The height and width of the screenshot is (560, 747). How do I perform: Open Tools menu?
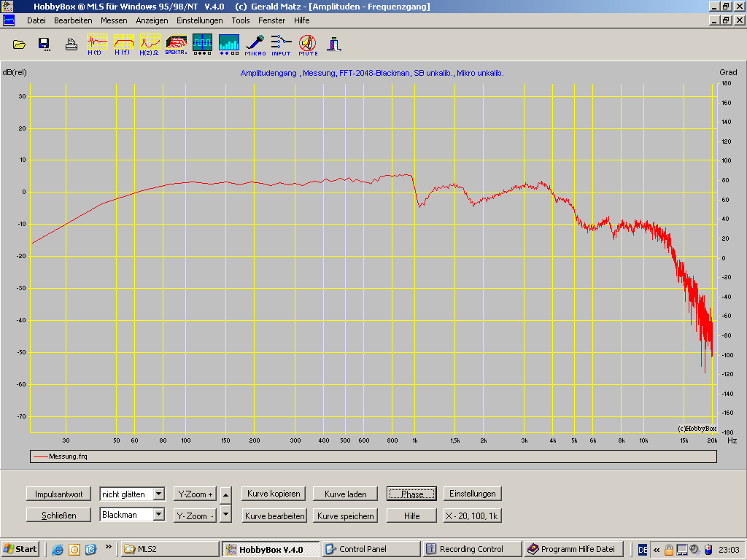coord(241,20)
